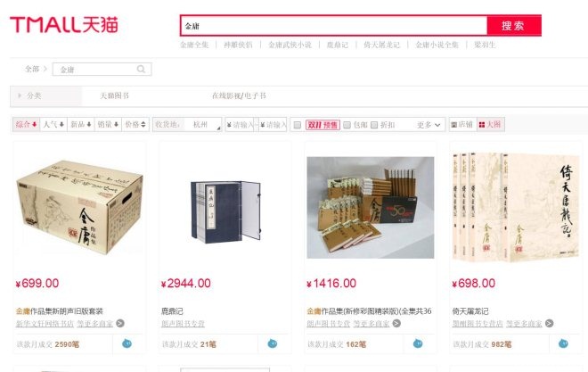Open the 倚天屠龙记 book set thumbnail

(515, 207)
